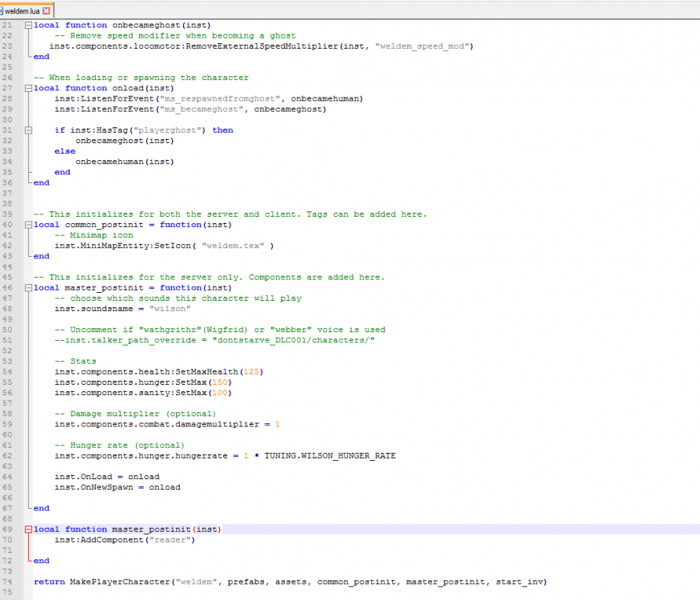Collapse the if inst:HasTag block
Viewport: 700px width, 600px height.
[28, 130]
